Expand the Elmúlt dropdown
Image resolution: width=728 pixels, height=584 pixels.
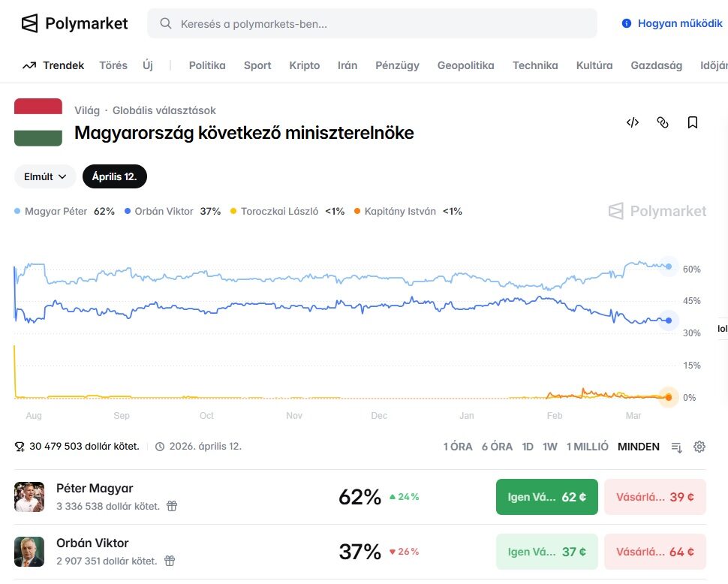click(x=45, y=176)
